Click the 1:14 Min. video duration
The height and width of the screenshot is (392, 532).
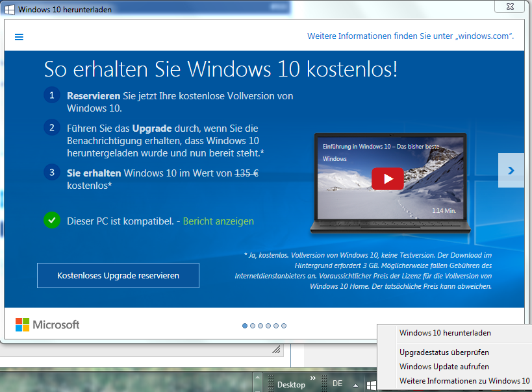pos(444,210)
